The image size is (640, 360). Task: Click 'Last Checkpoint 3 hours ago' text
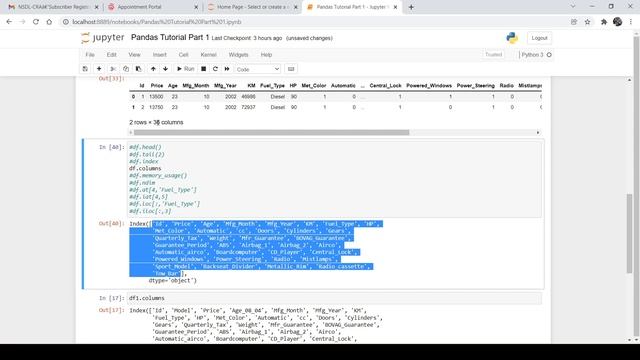click(247, 38)
